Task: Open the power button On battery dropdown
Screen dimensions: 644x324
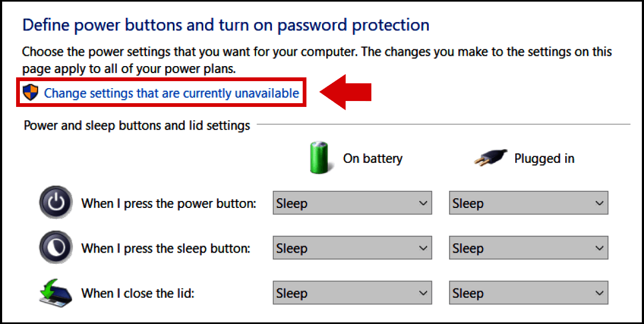Action: point(352,203)
